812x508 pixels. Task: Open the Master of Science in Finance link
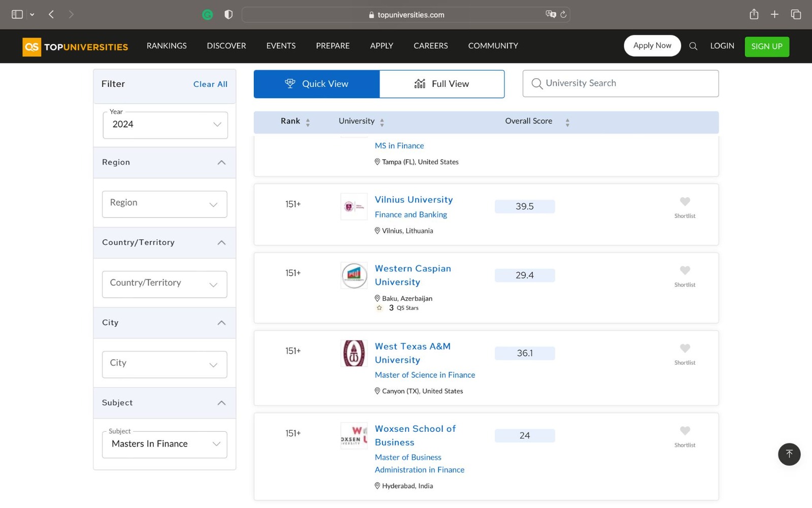tap(425, 375)
